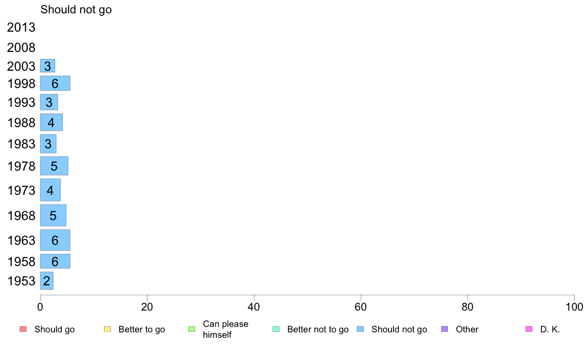This screenshot has height=364, width=588.
Task: Click the 1978 bar showing 5
Action: click(x=54, y=166)
